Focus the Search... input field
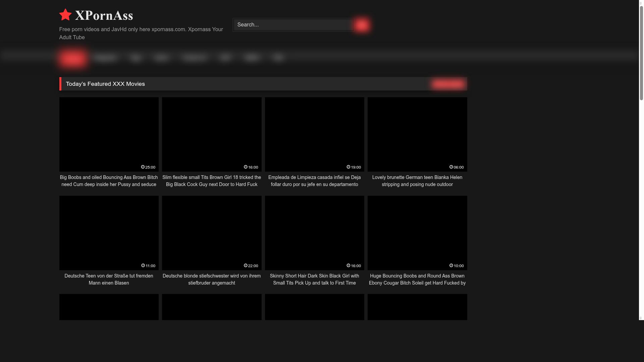 point(293,25)
